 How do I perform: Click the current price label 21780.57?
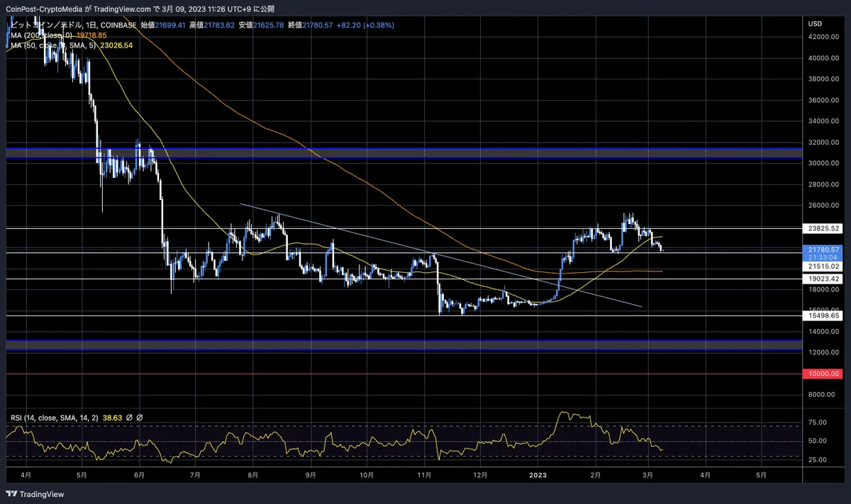point(823,250)
